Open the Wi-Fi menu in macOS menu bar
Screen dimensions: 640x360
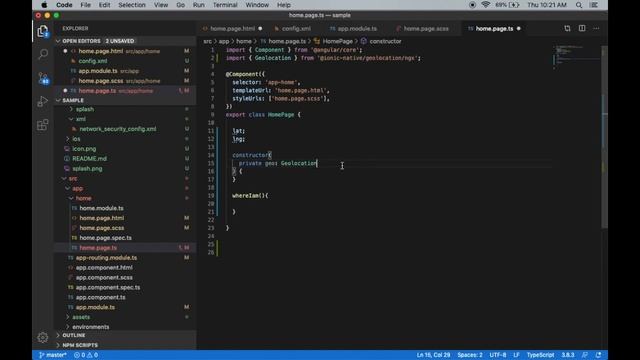coord(485,5)
